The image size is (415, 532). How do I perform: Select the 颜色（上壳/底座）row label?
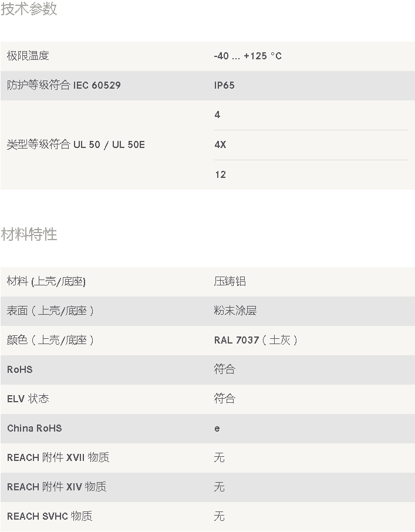click(50, 340)
